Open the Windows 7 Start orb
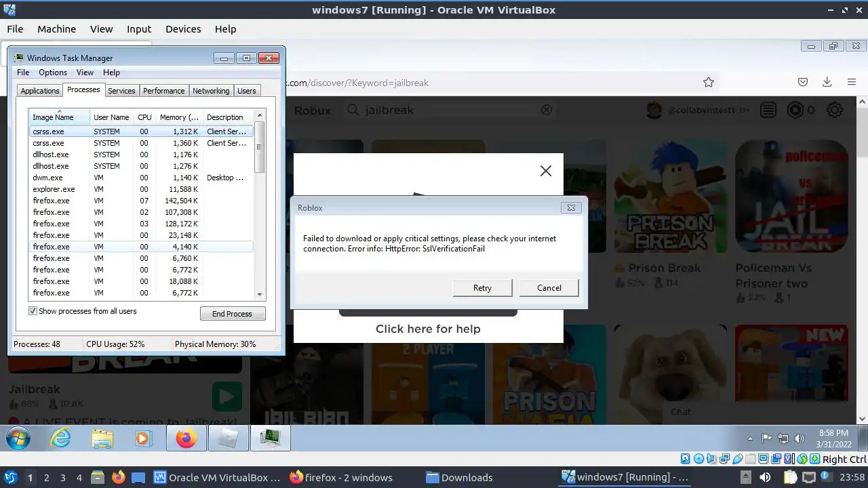The width and height of the screenshot is (868, 488). pyautogui.click(x=18, y=439)
